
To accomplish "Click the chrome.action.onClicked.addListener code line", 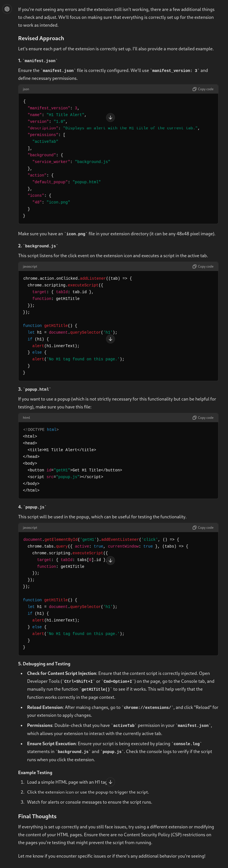I will 78,278.
